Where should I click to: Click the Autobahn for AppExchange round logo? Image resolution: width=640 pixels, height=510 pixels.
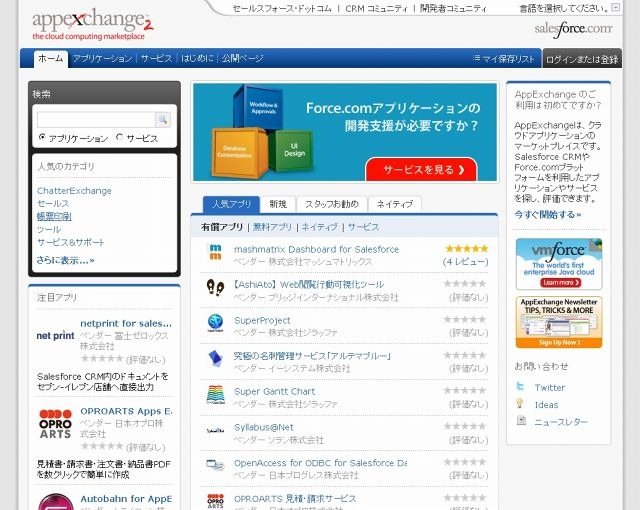tap(56, 503)
